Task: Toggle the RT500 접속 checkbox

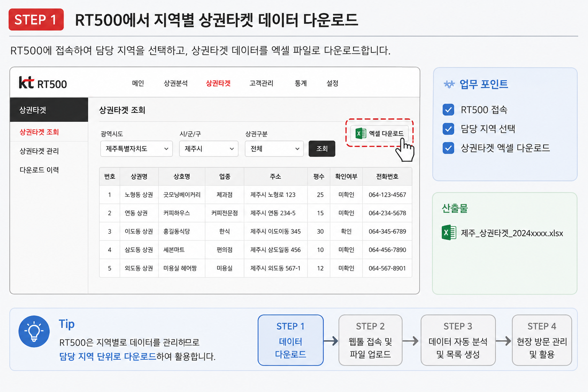Action: (x=448, y=110)
